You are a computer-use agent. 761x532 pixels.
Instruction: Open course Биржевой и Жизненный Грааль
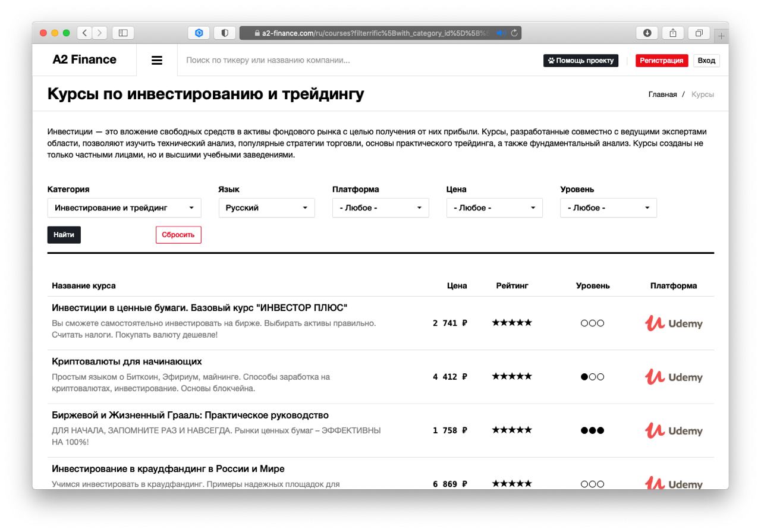click(190, 415)
